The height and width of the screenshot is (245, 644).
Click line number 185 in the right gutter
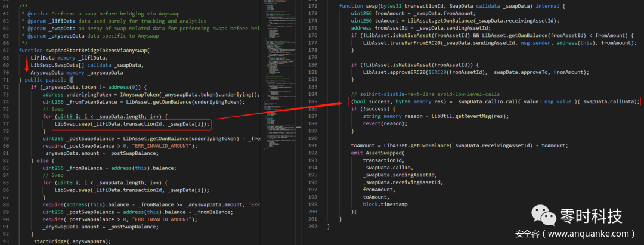(x=312, y=101)
